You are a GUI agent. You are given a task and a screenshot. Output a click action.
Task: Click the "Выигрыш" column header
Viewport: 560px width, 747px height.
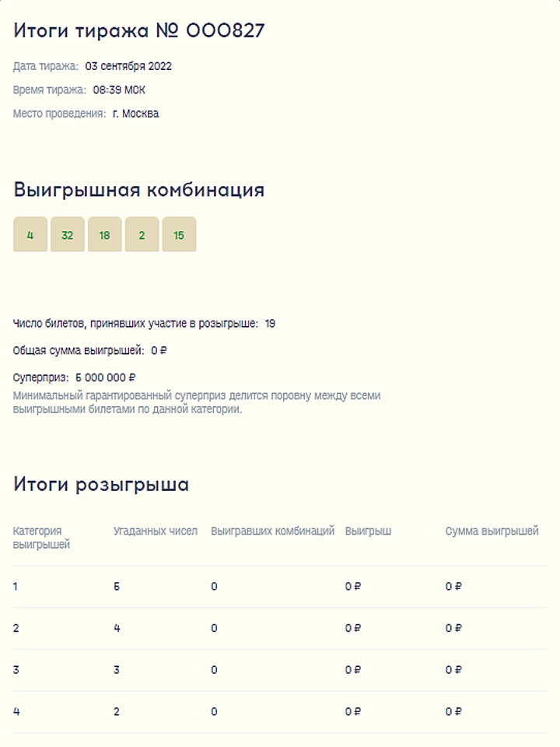(x=368, y=531)
